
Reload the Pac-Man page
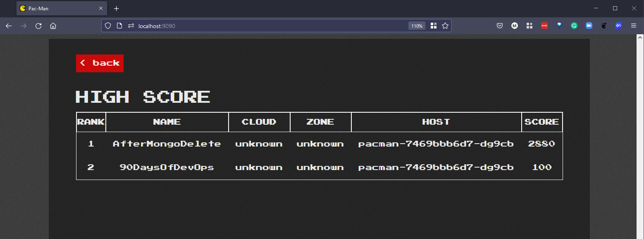click(x=38, y=26)
